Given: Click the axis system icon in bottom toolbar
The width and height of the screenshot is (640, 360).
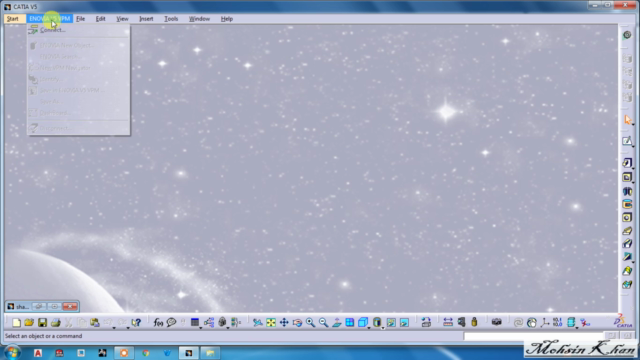Looking at the screenshot, I should tap(544, 322).
